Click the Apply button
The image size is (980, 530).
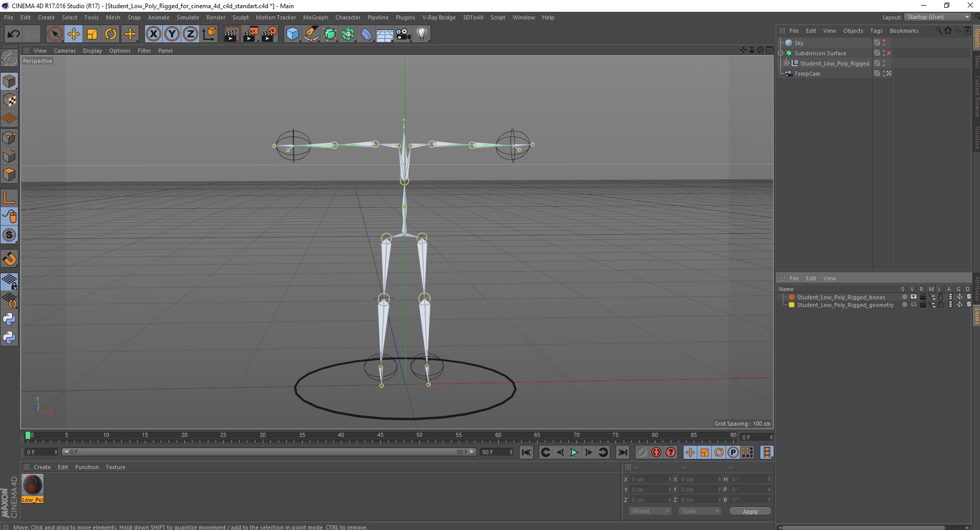(750, 511)
